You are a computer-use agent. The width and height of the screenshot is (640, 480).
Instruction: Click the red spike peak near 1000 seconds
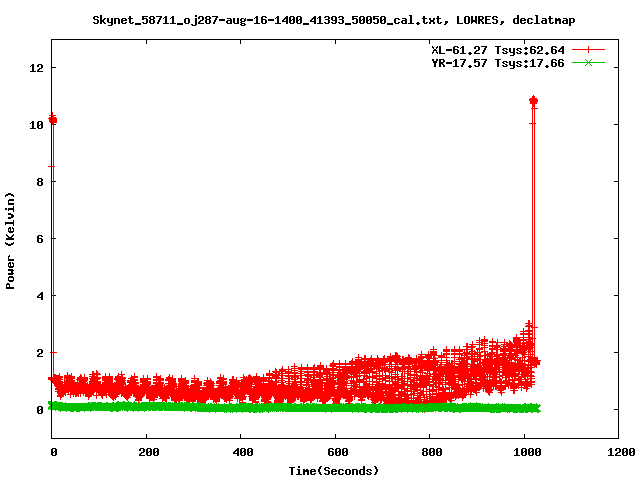pyautogui.click(x=533, y=100)
